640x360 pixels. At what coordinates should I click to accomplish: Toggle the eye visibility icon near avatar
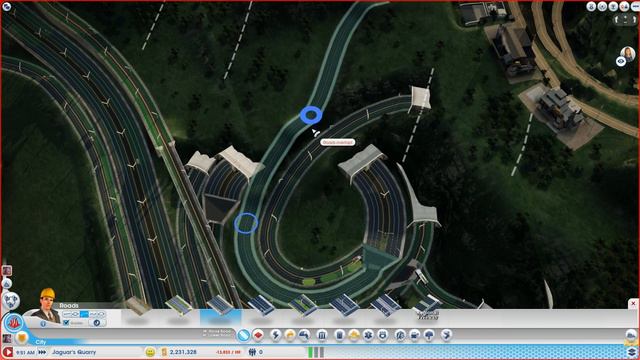coord(621,62)
